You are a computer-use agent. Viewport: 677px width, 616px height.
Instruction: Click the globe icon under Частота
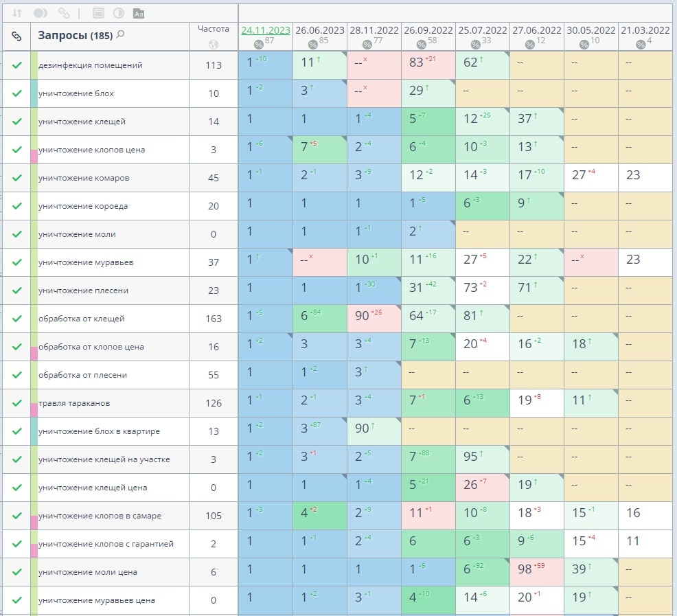click(x=213, y=45)
